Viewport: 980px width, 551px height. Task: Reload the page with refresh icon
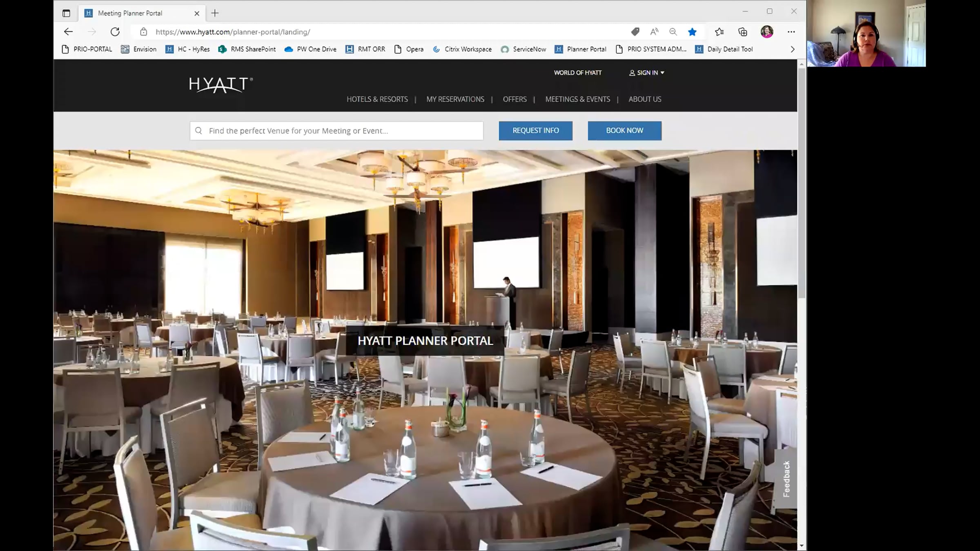pos(115,32)
